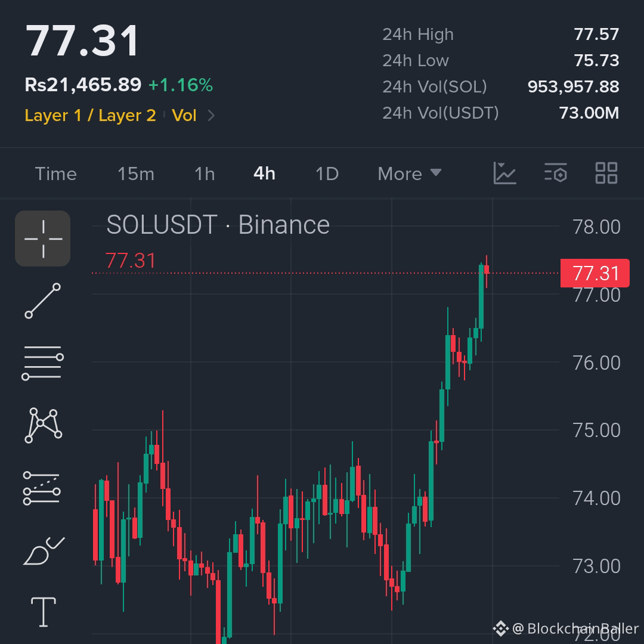Select the forecasting lines tool
This screenshot has width=644, height=644.
pyautogui.click(x=42, y=488)
